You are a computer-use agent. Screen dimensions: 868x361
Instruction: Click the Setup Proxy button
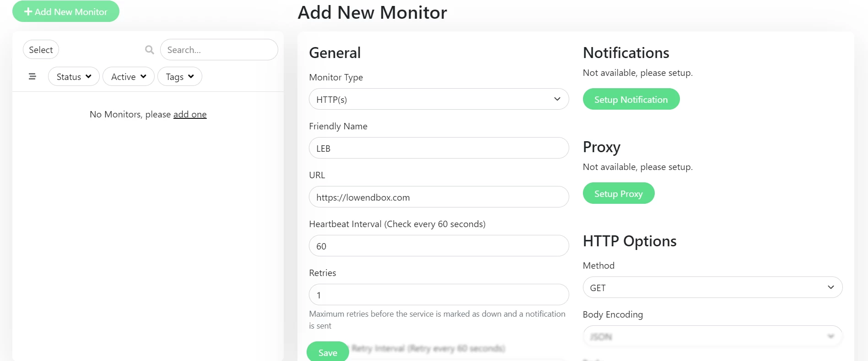point(618,193)
